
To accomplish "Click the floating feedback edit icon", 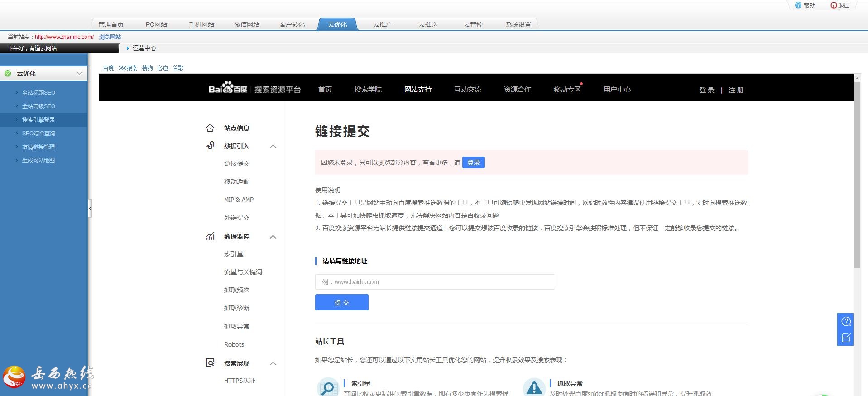I will tap(846, 338).
